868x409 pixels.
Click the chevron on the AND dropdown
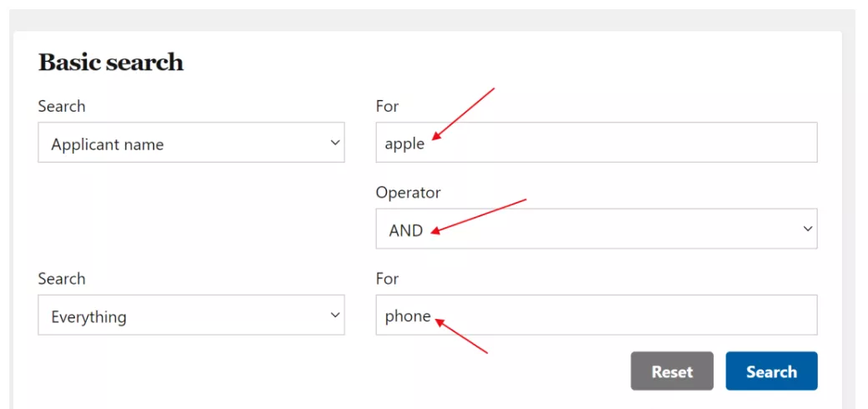pyautogui.click(x=807, y=229)
